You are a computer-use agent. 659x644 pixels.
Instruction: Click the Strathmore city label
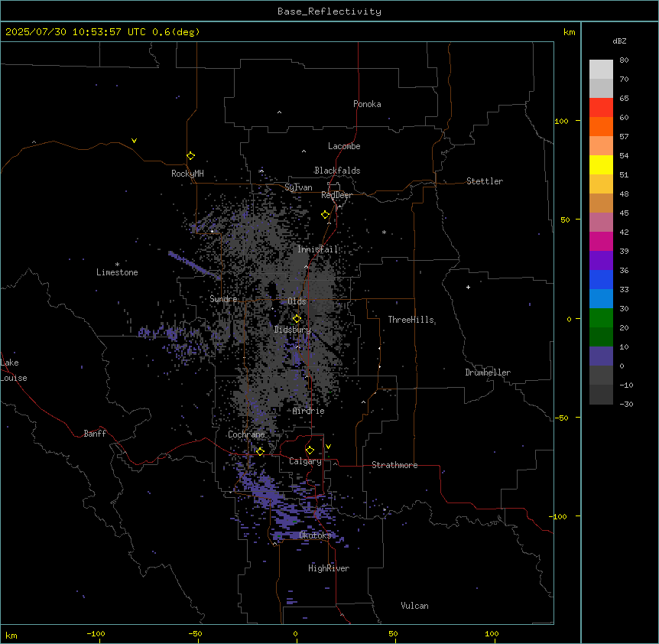click(394, 465)
